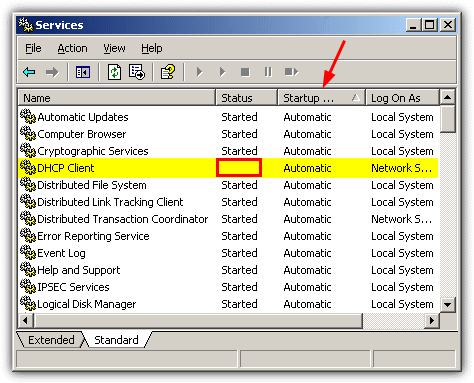
Task: Click the Start Service play icon
Action: (199, 72)
